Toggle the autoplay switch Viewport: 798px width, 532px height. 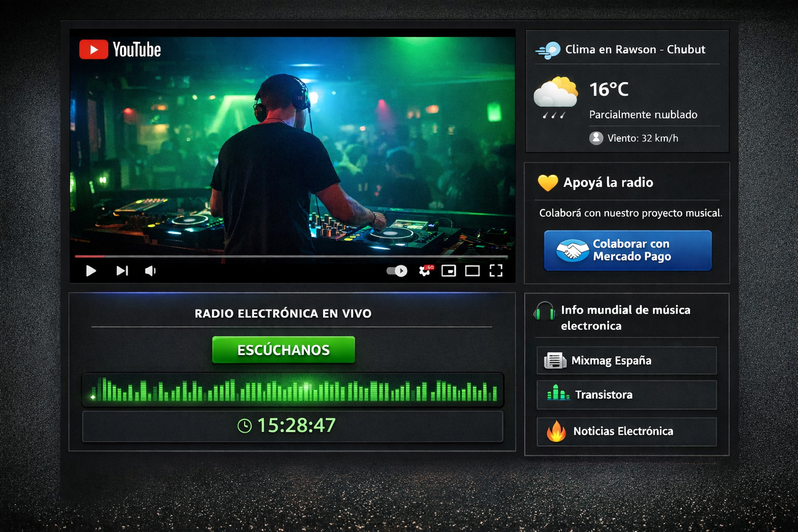[397, 271]
